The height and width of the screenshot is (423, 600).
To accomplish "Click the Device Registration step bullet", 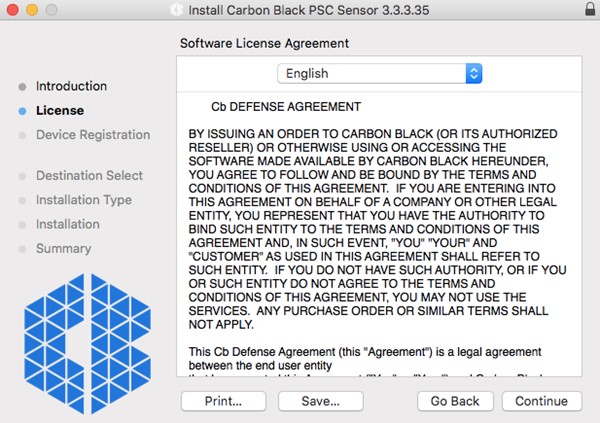I will point(22,135).
